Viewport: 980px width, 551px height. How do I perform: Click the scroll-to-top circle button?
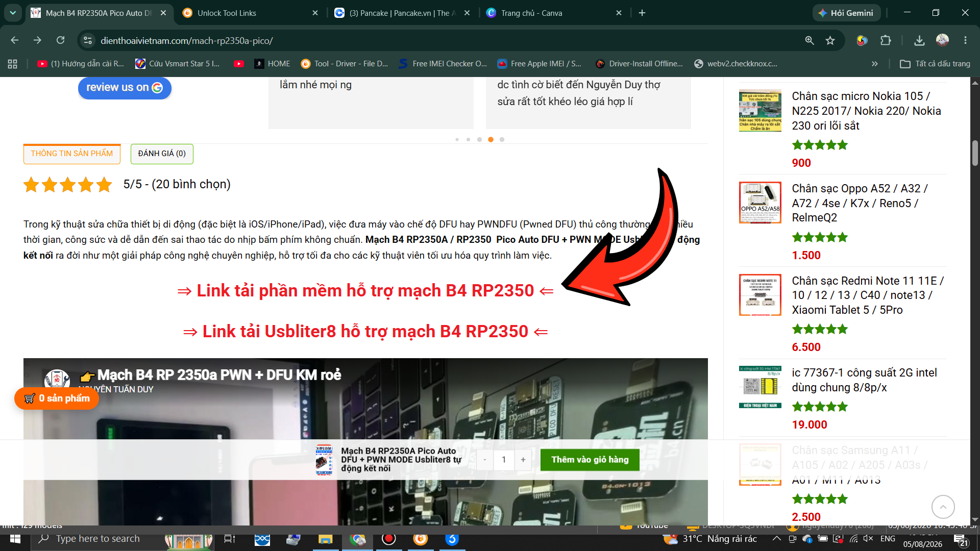pos(943,507)
